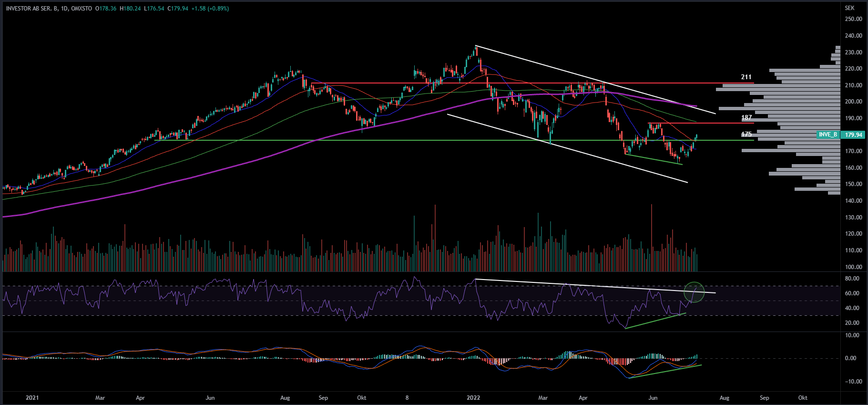Click the 20.00 level on RSI axis
Screen dimensions: 868x405
click(852, 323)
